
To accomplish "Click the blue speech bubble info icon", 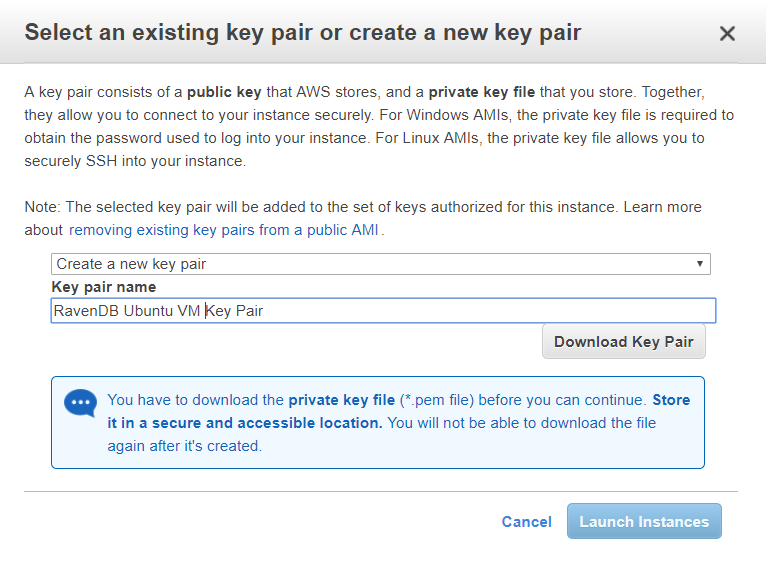I will pos(80,403).
